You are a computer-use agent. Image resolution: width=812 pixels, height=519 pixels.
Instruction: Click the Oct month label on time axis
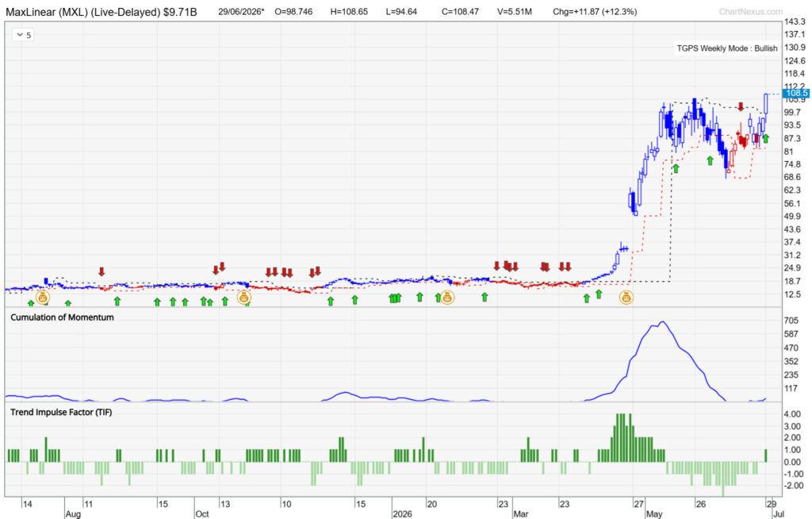(202, 513)
